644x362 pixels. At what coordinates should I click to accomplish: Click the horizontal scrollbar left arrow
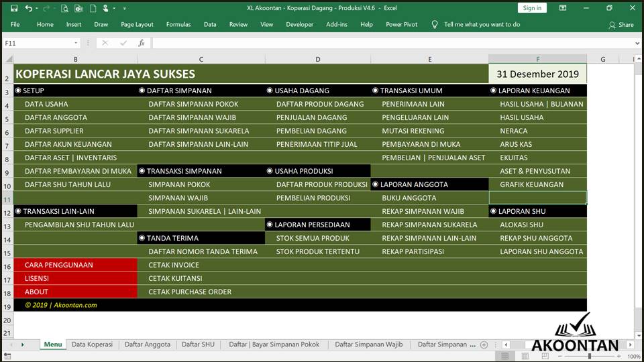506,345
